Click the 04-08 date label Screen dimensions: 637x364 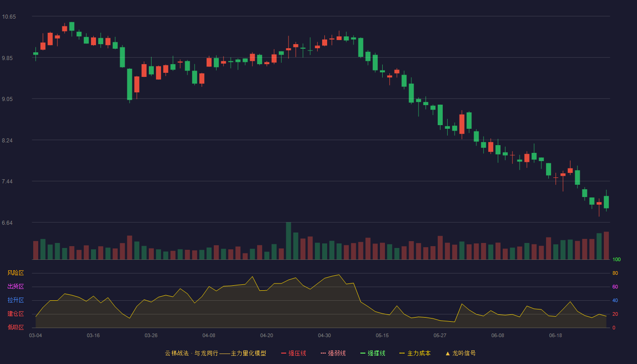click(209, 335)
